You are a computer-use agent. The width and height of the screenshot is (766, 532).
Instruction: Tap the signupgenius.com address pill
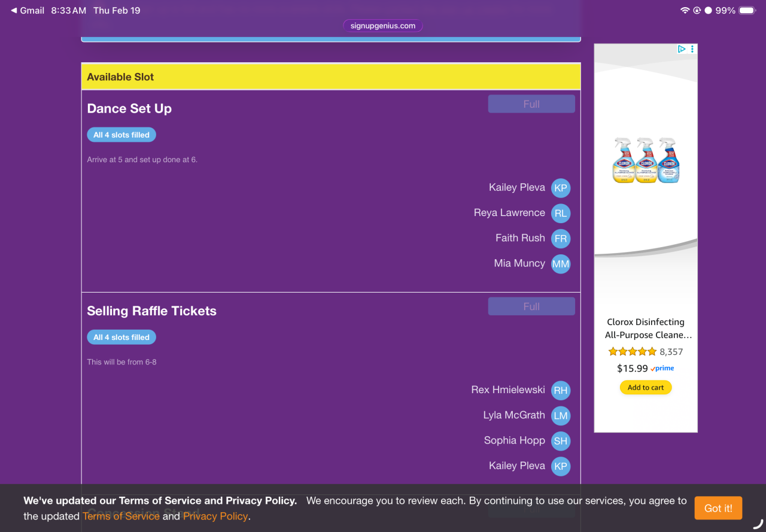click(x=383, y=26)
